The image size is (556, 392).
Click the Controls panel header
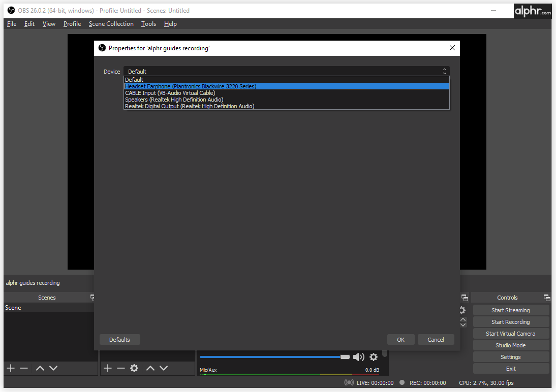(507, 298)
